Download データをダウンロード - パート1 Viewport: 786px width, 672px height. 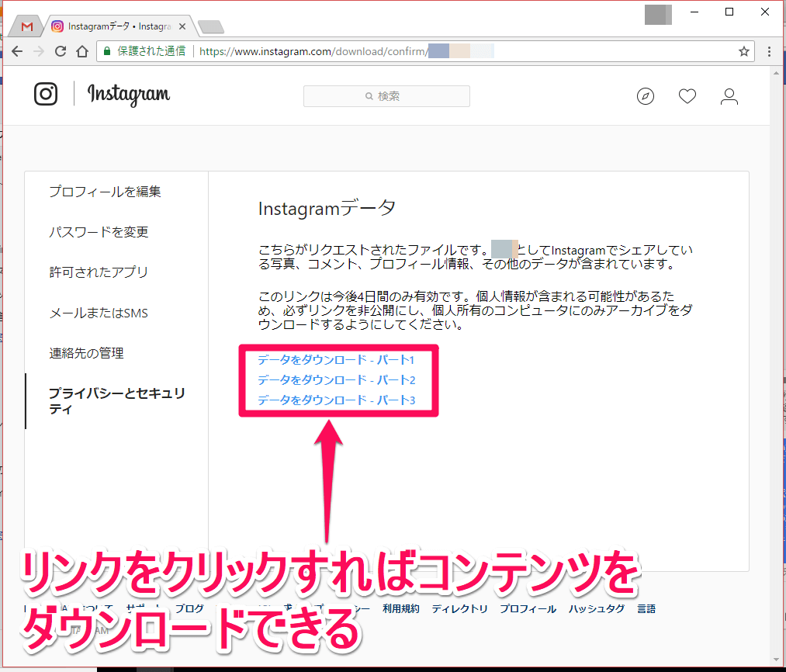point(336,359)
